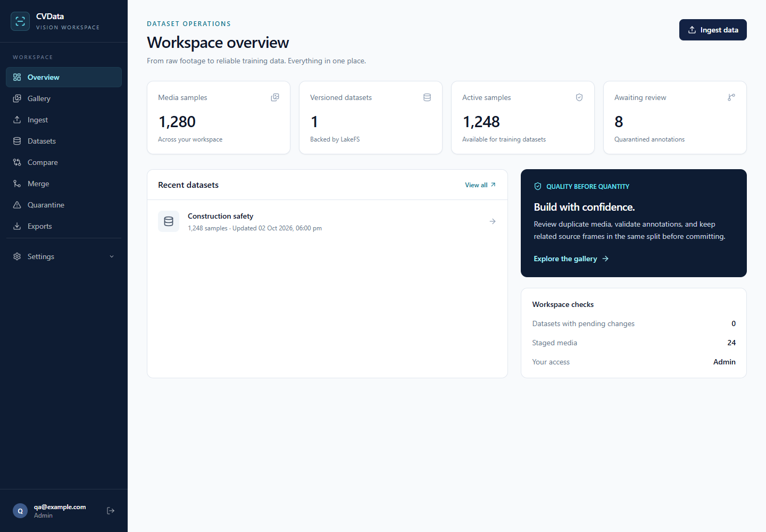Click the Merge icon in sidebar

point(17,184)
